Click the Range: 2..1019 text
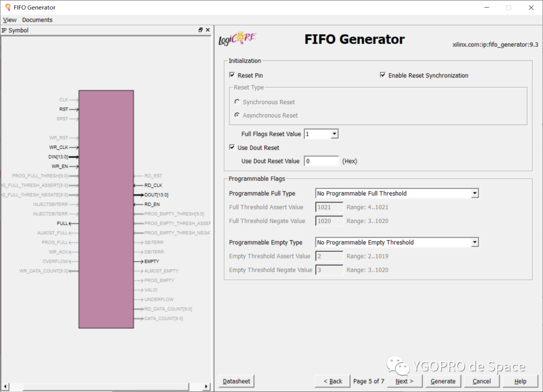 368,256
